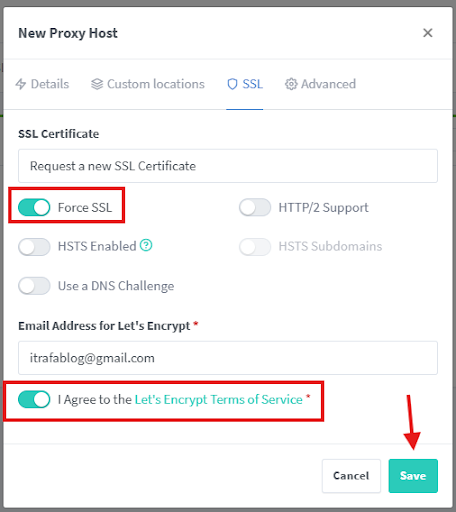
Task: Click the layers icon beside Custom locations
Action: coord(97,84)
